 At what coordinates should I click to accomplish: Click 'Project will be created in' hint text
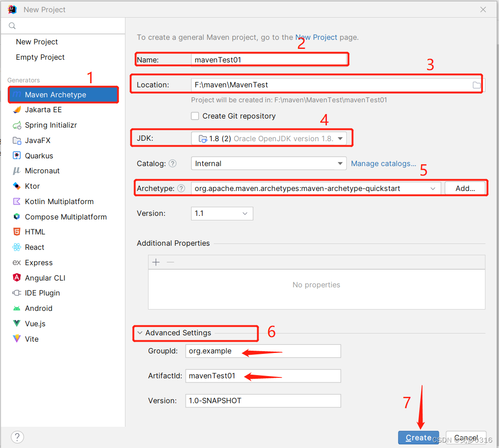pos(289,100)
